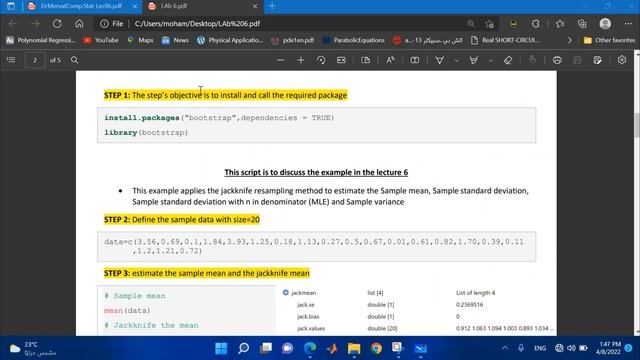This screenshot has height=360, width=640.
Task: Click the STEP 1 heading text
Action: (x=225, y=95)
